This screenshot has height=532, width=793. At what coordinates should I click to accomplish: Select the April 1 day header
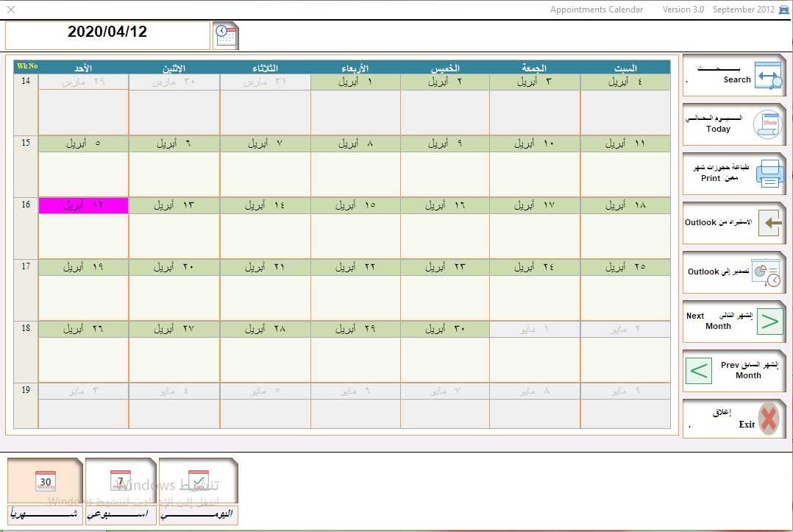pos(355,82)
